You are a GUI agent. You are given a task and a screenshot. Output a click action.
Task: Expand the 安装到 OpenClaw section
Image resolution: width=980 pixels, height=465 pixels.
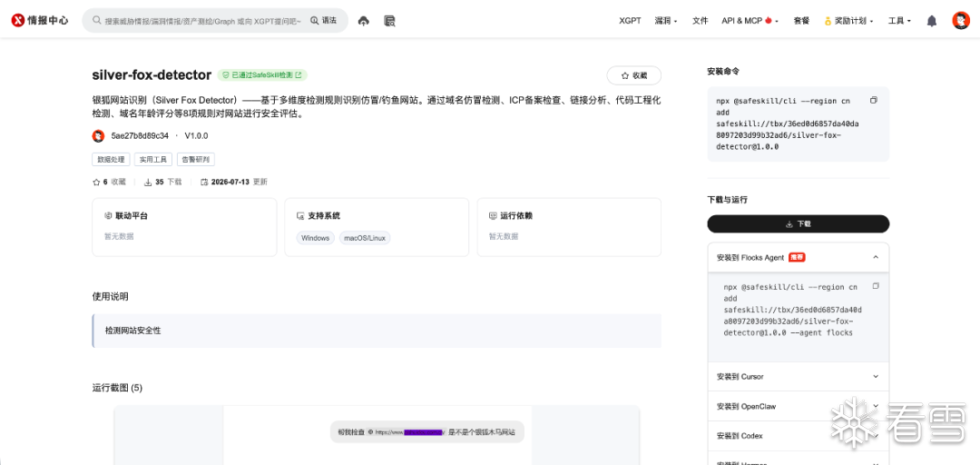(x=799, y=406)
